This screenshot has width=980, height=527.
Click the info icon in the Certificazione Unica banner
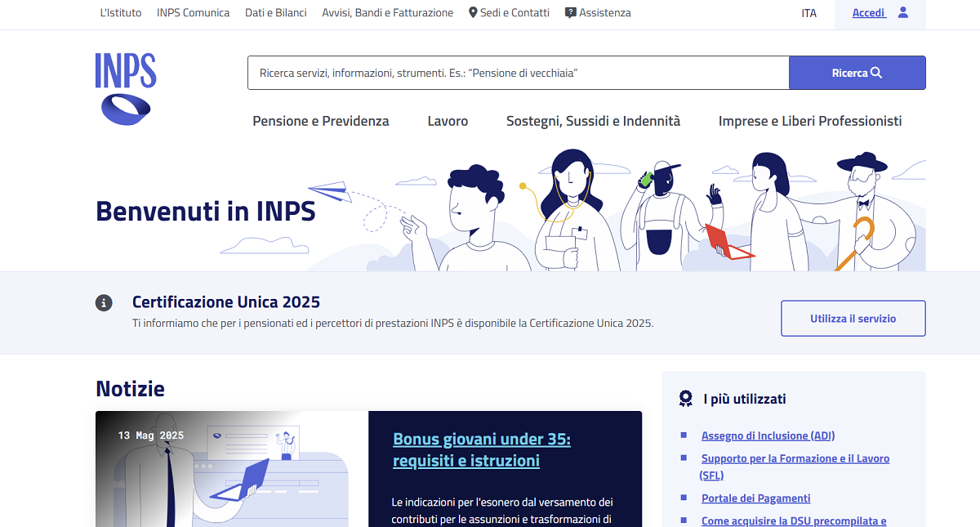click(104, 302)
